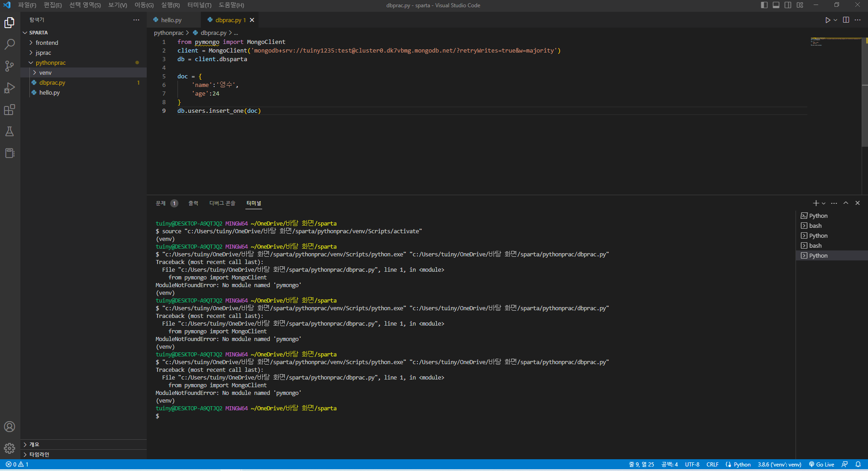Screen dimensions: 868x471
Task: Open the Search view in the activity bar
Action: click(10, 44)
